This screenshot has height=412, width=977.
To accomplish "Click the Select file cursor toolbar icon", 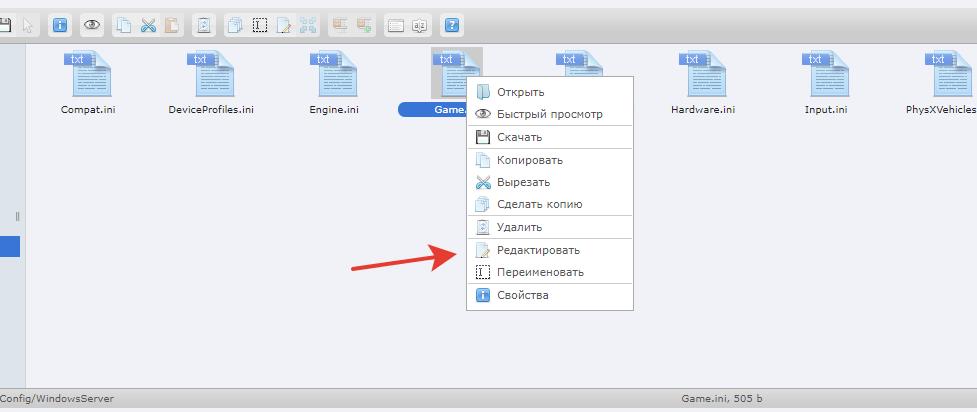I will (27, 26).
